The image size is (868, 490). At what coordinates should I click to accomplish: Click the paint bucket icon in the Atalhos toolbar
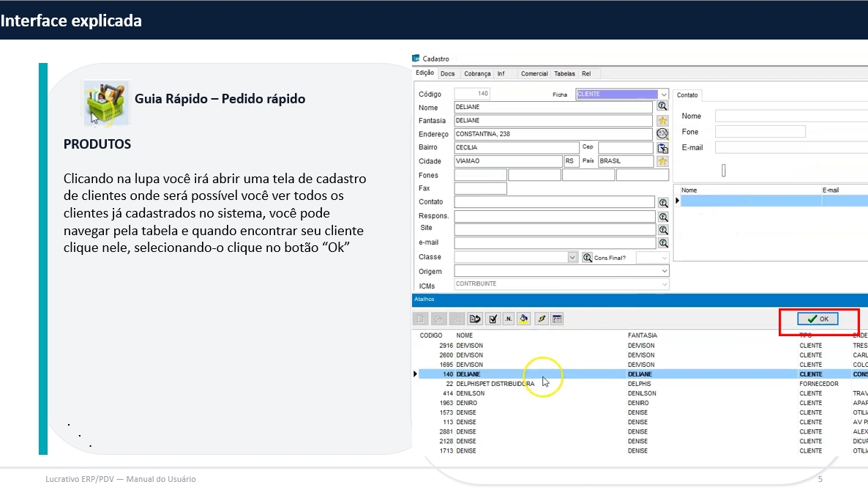523,319
